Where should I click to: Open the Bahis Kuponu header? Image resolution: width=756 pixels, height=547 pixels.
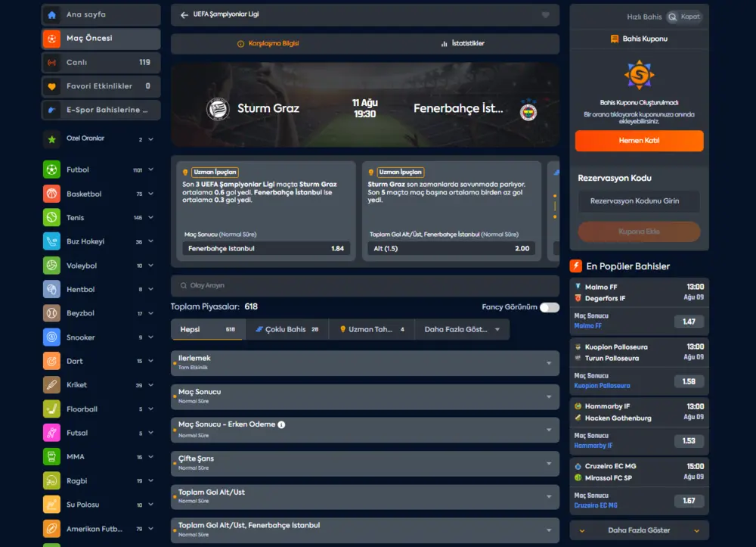click(639, 39)
